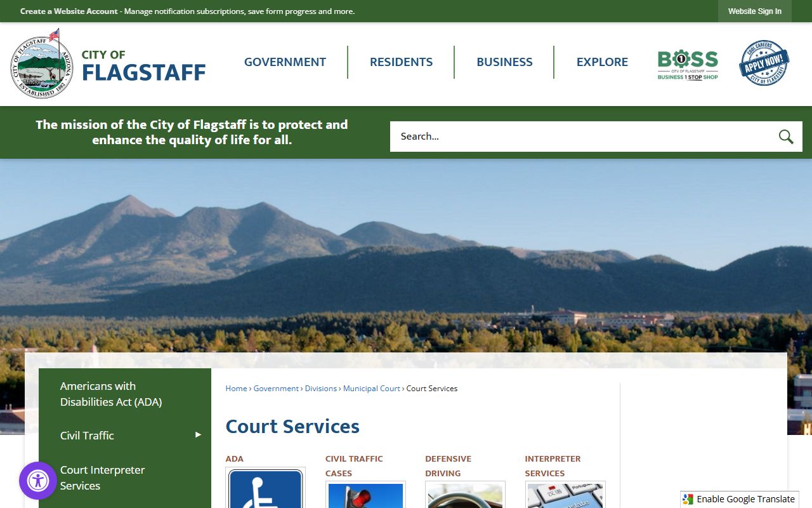Viewport: 812px width, 508px height.
Task: Expand the Civil Traffic submenu arrow
Action: coord(198,435)
